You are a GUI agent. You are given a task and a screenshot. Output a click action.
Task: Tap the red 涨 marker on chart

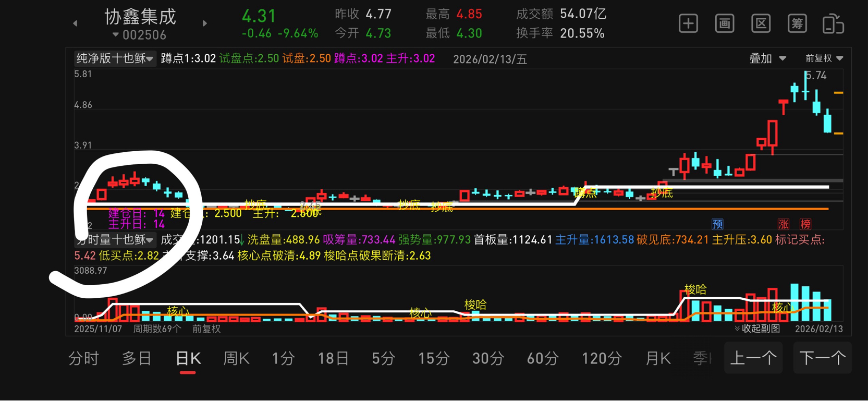point(783,224)
